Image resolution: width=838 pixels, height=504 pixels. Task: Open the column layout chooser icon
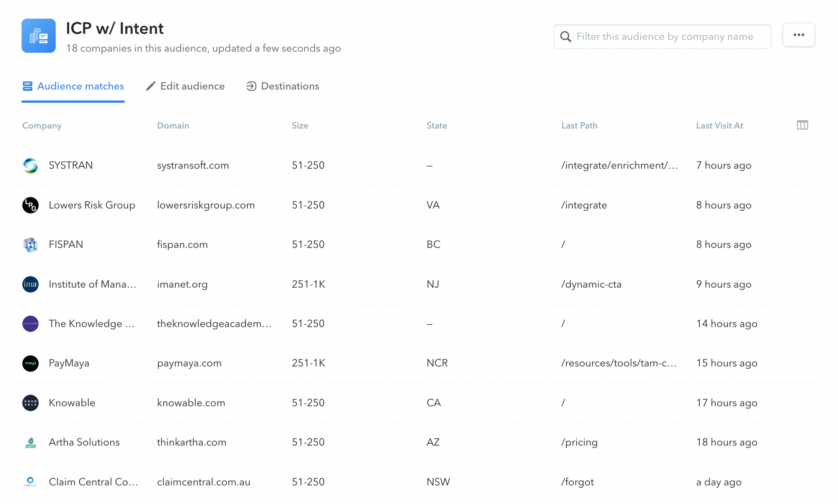802,125
